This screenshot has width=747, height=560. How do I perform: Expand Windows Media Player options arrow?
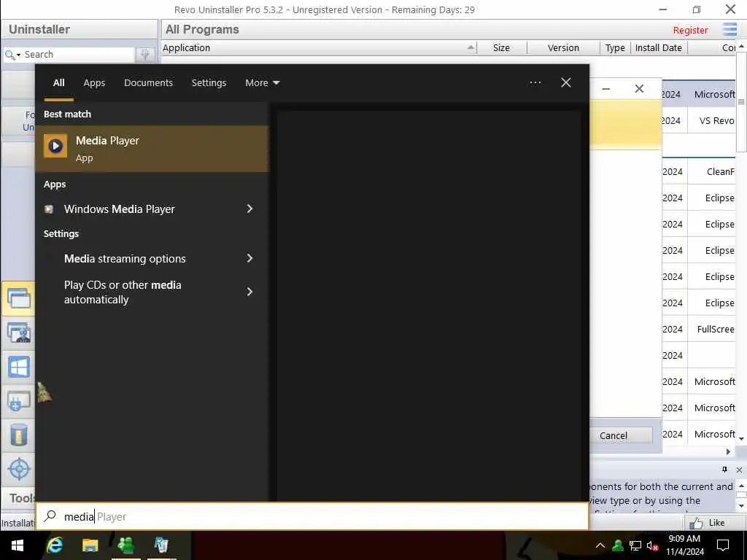249,209
